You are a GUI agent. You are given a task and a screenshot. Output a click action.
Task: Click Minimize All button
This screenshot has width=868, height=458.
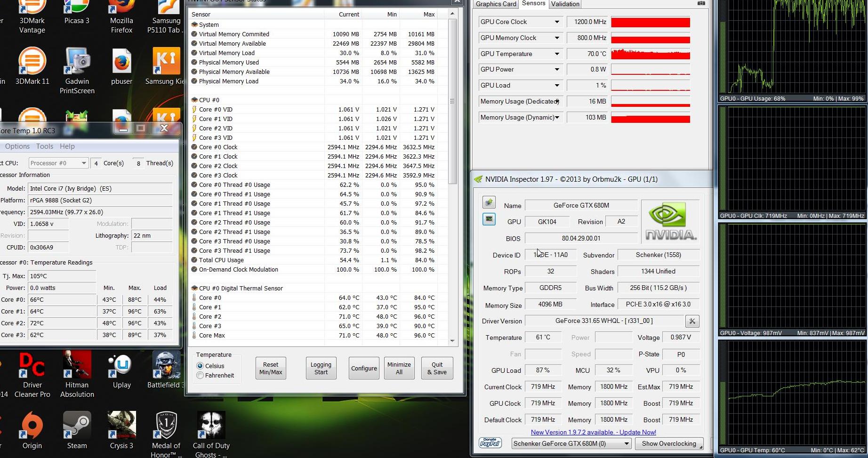coord(399,368)
